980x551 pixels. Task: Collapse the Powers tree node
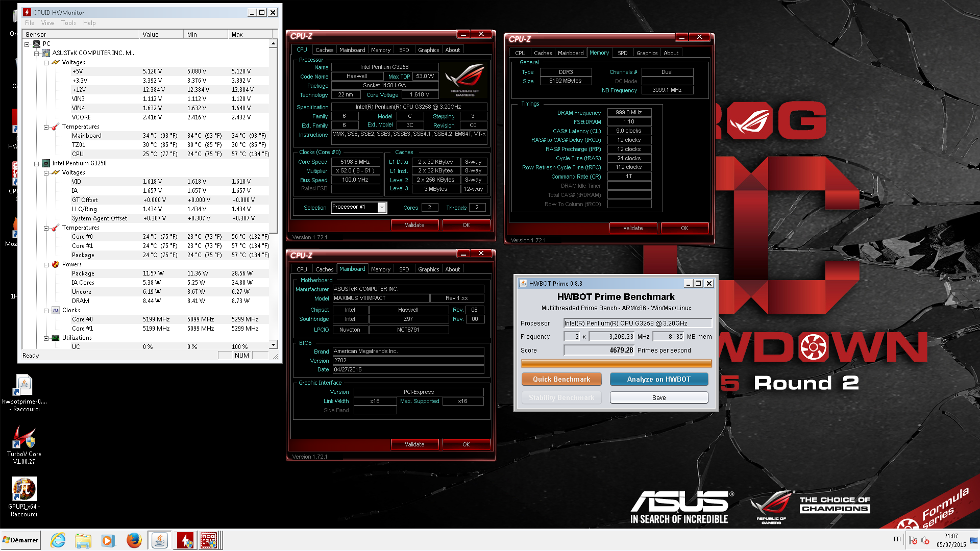[x=46, y=265]
